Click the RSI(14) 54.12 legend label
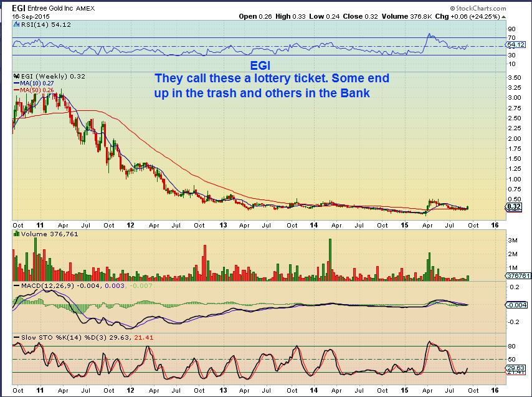Viewport: 532px width, 397px height. coord(46,24)
